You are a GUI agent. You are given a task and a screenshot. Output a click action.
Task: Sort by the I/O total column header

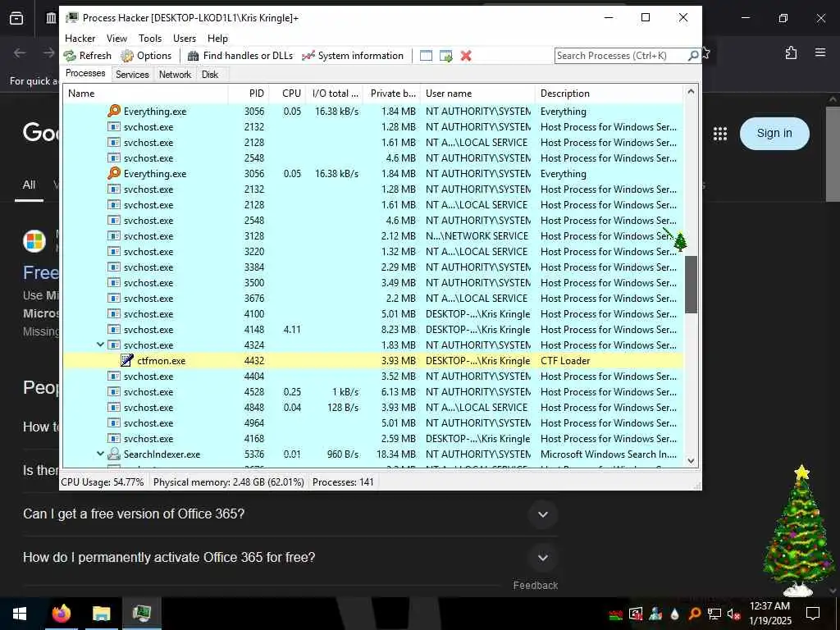click(336, 94)
